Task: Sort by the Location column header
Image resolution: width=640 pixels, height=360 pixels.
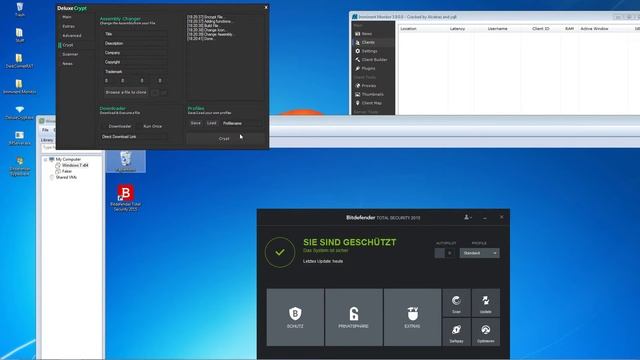Action: click(x=408, y=29)
